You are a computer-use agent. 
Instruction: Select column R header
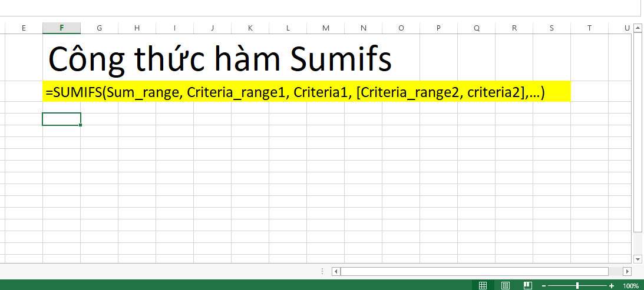coord(514,28)
